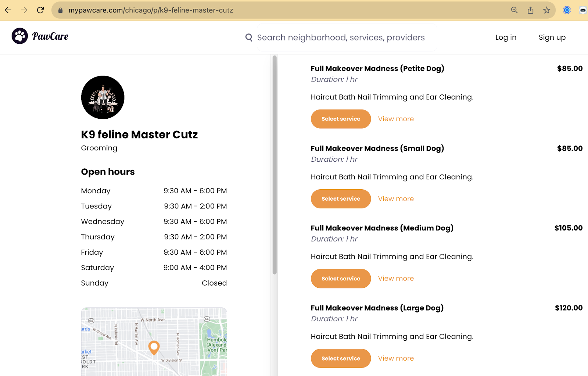Click the browser back arrow
588x376 pixels.
[x=8, y=10]
